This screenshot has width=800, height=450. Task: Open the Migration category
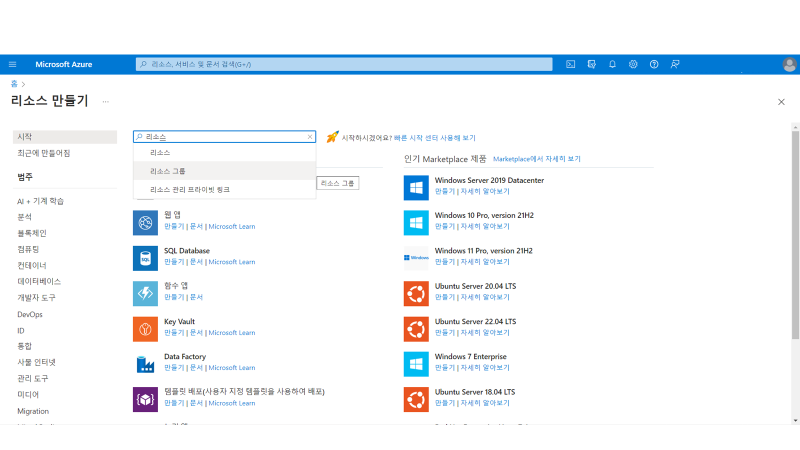point(33,411)
